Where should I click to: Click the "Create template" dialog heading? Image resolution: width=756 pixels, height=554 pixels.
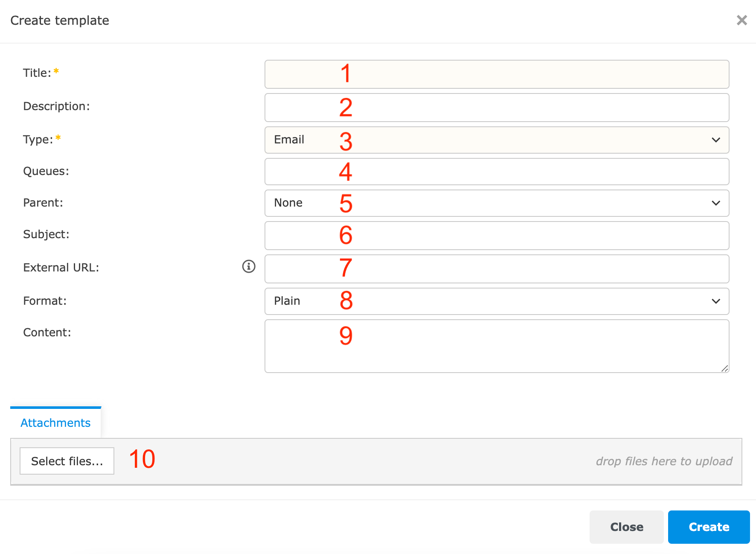coord(60,20)
